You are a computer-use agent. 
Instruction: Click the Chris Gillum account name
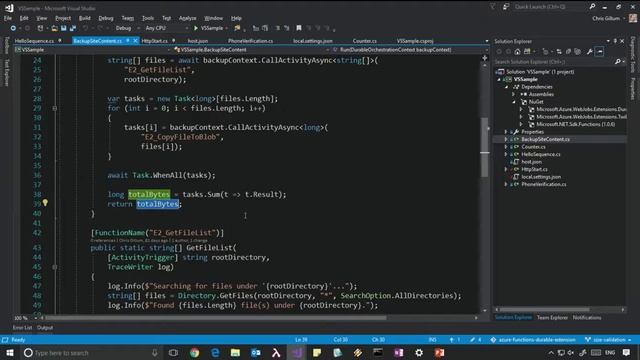point(607,18)
